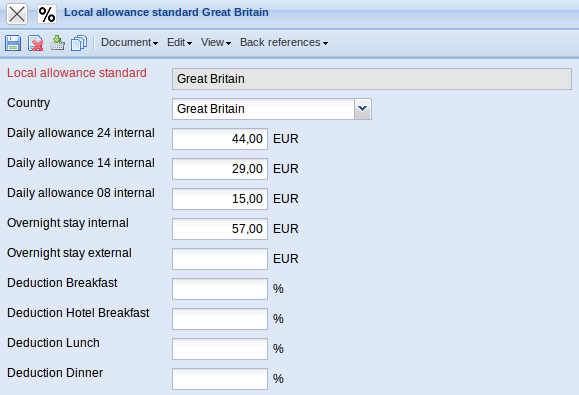Click the copy document icon
This screenshot has width=579, height=395.
click(x=79, y=43)
